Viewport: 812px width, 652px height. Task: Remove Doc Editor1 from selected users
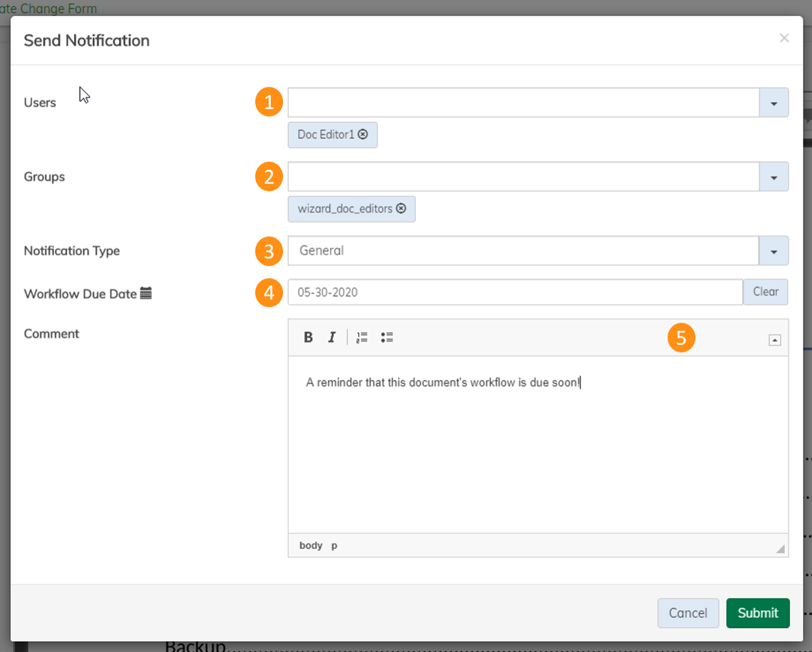pyautogui.click(x=363, y=135)
